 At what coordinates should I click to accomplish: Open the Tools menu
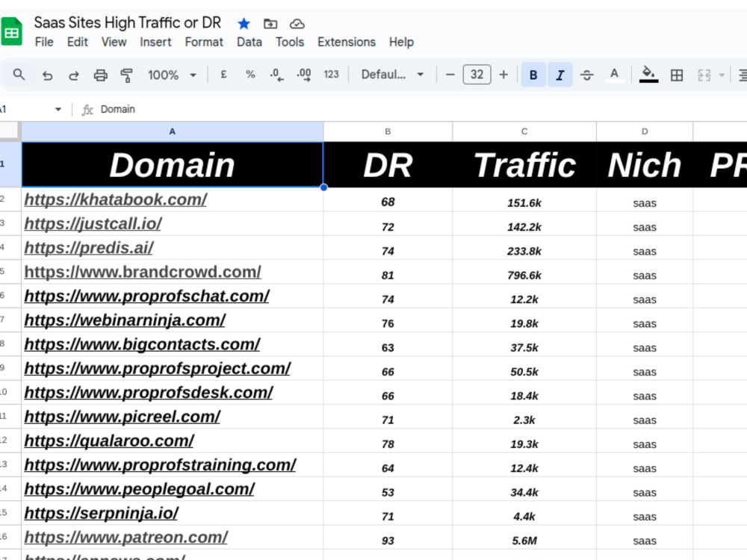click(290, 43)
